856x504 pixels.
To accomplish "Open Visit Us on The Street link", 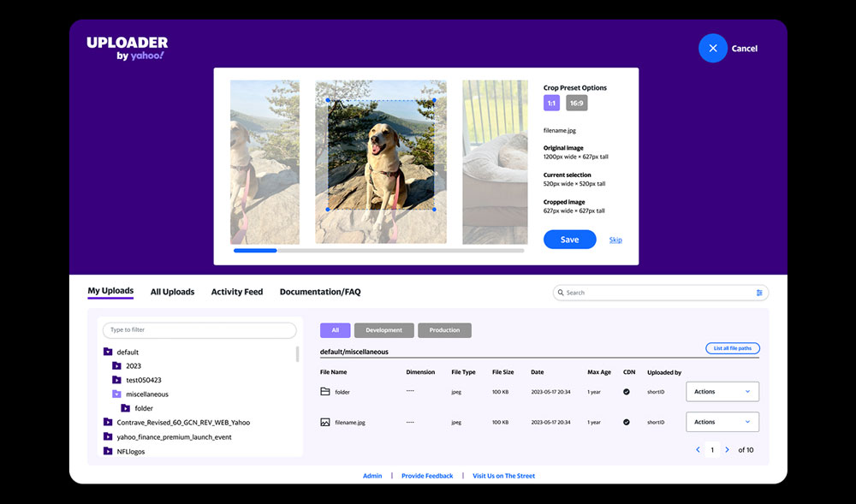I will tap(504, 476).
